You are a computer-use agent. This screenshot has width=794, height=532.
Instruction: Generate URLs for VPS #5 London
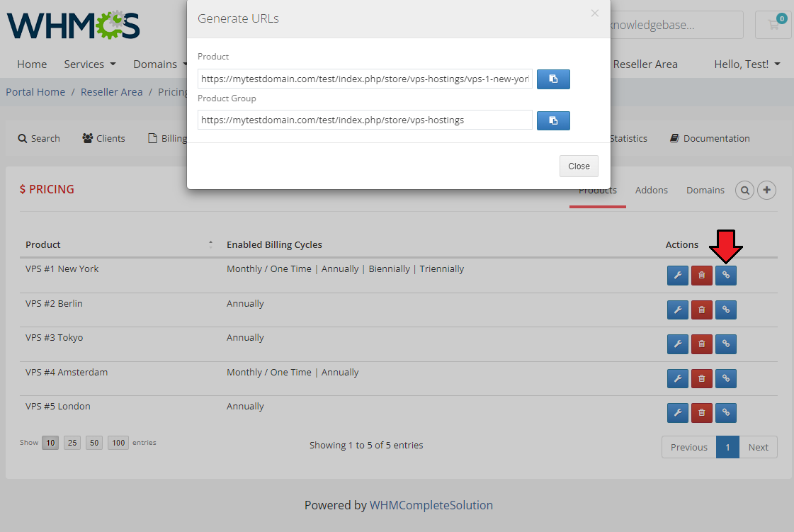tap(725, 413)
